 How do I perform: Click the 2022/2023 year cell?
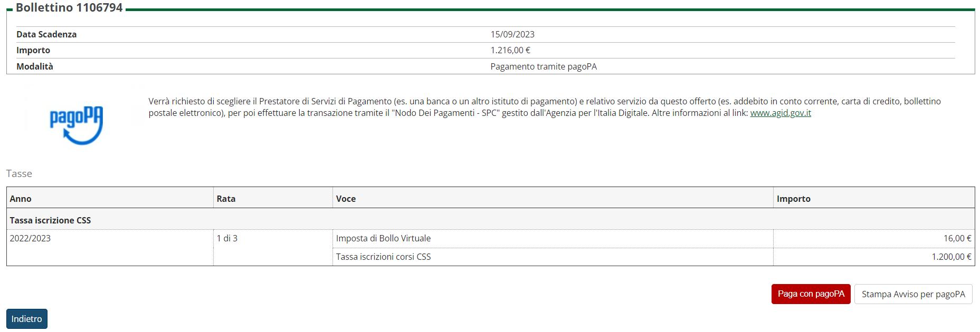(x=30, y=238)
